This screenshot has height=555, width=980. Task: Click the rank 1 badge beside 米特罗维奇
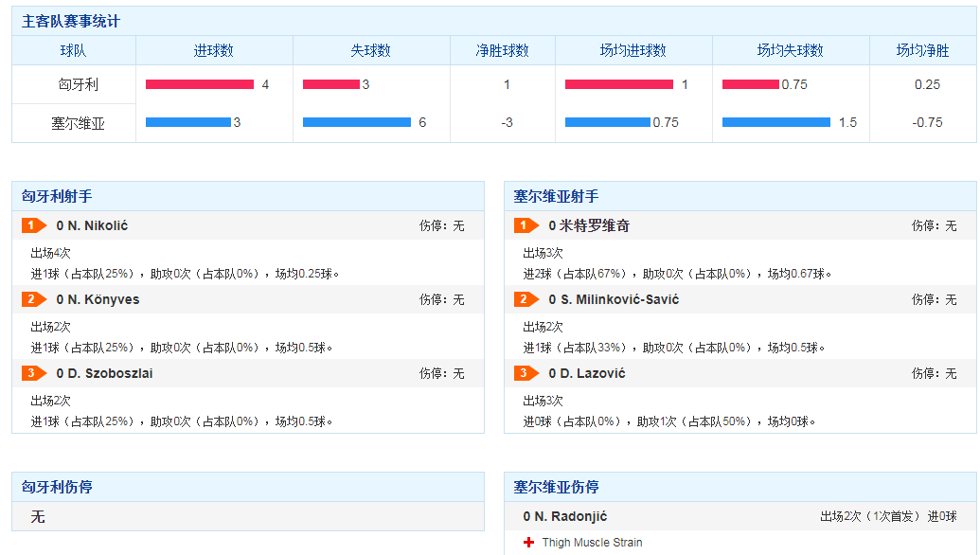pyautogui.click(x=526, y=225)
